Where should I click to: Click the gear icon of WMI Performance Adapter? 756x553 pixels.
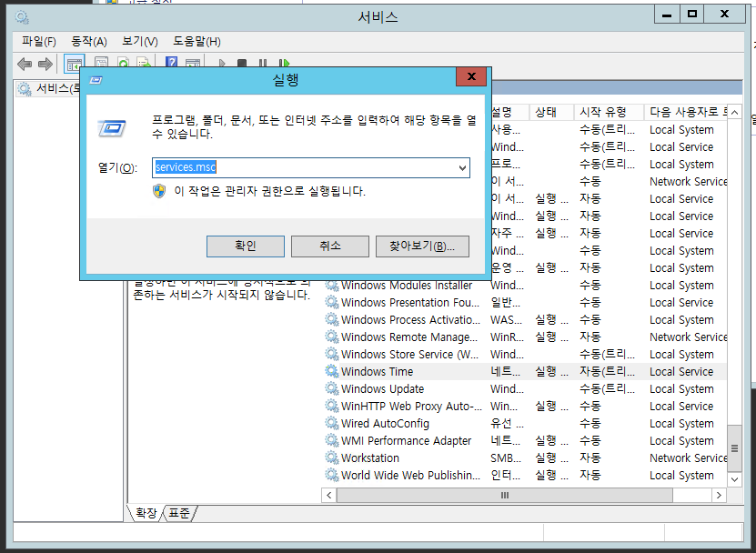[x=332, y=440]
